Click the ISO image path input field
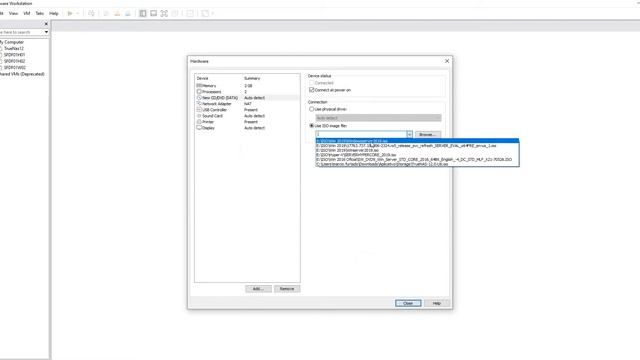Viewport: 640px width, 360px height. click(361, 134)
